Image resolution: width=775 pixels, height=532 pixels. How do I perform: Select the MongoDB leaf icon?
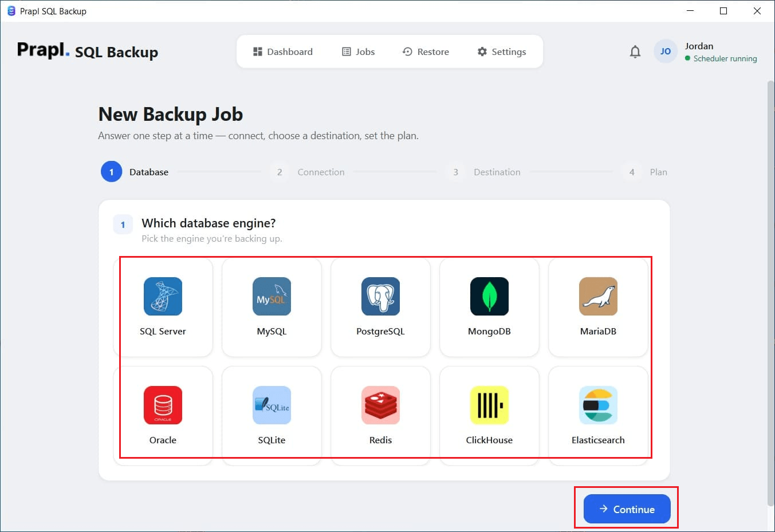pyautogui.click(x=489, y=296)
